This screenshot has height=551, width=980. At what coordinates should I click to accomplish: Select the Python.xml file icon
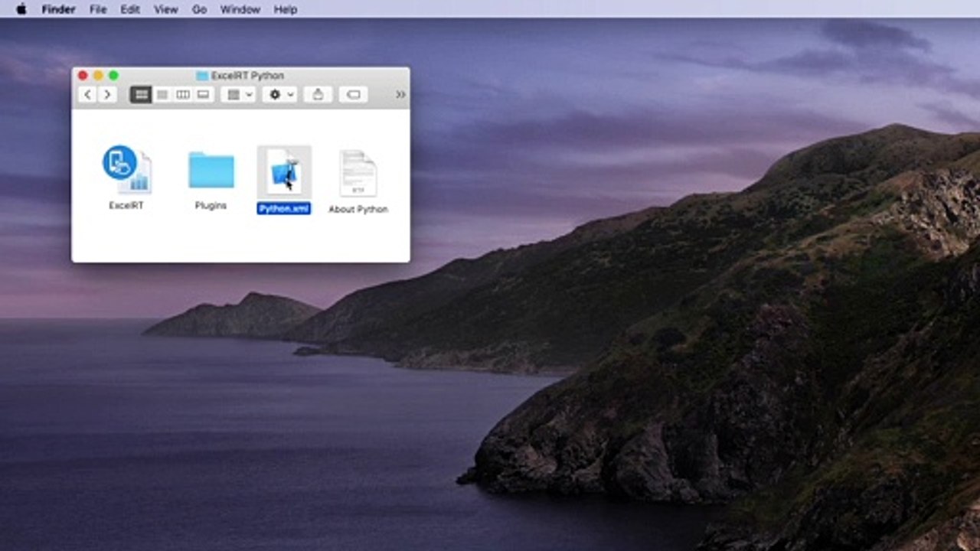284,173
